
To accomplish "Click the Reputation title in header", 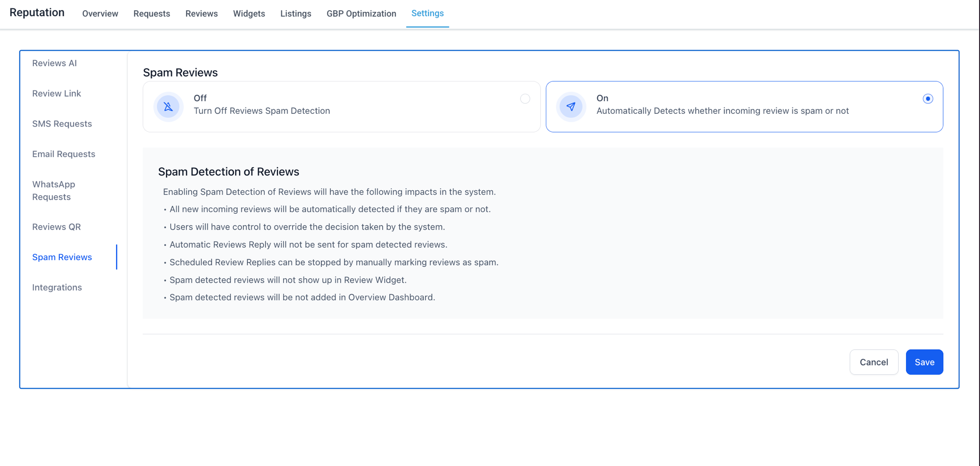I will click(x=37, y=12).
